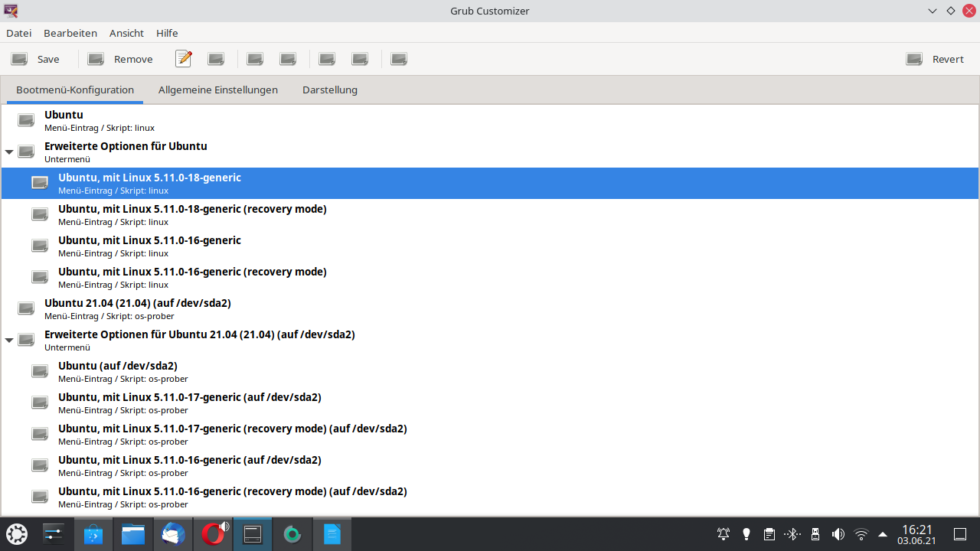Click the Grub Customizer app icon in title bar
980x551 pixels.
click(x=11, y=11)
